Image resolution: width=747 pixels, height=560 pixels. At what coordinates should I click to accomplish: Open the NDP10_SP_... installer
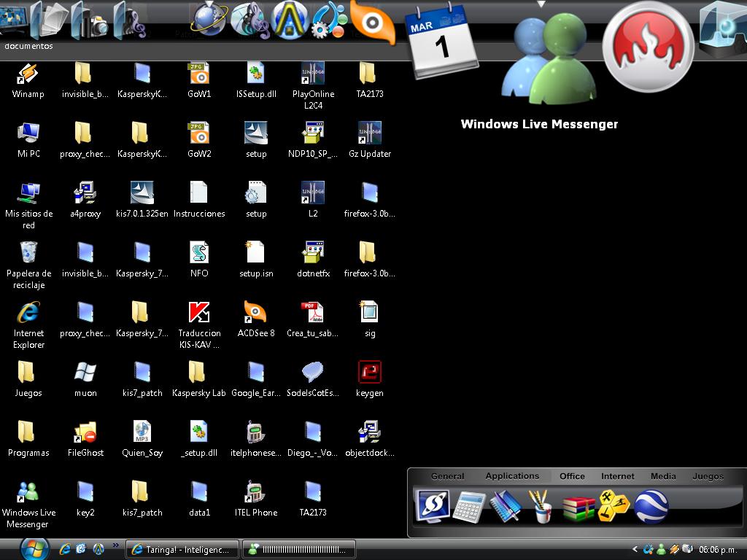[x=312, y=133]
